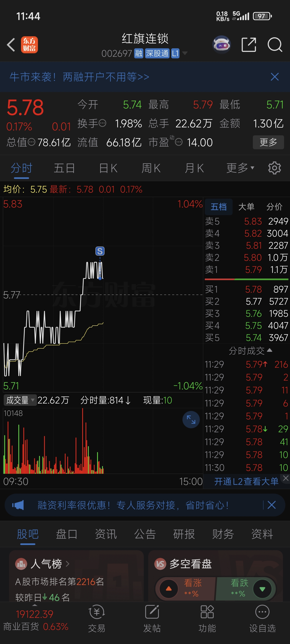Image resolution: width=290 pixels, height=644 pixels.
Task: Tap the buy/sell ratio bar
Action: (x=246, y=279)
